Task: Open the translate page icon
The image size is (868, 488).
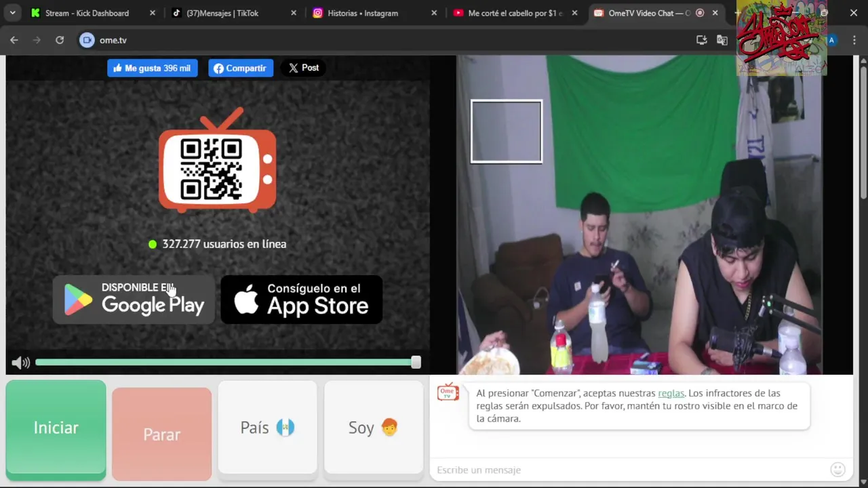Action: [x=722, y=40]
